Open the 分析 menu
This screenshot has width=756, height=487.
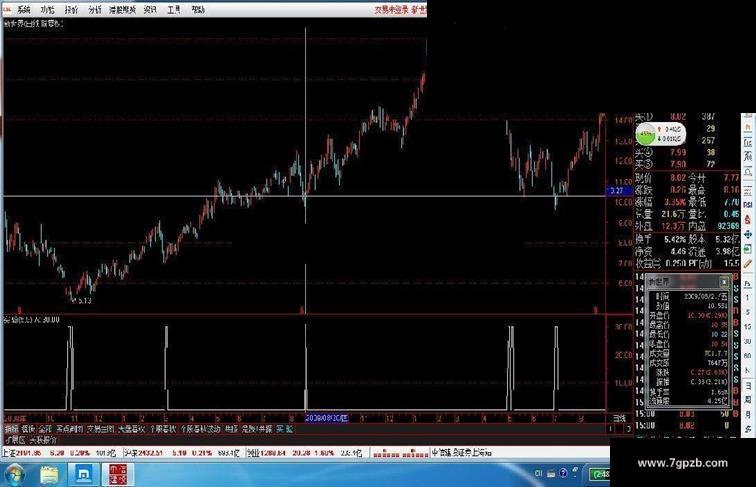coord(95,10)
